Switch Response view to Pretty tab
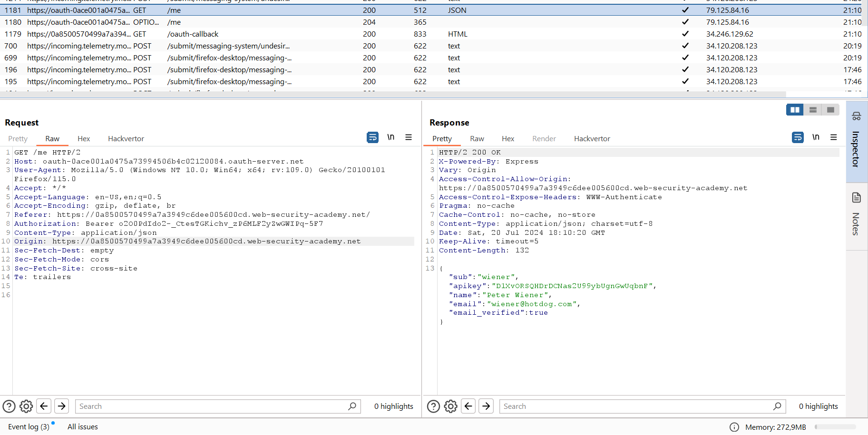The width and height of the screenshot is (868, 435). tap(442, 139)
